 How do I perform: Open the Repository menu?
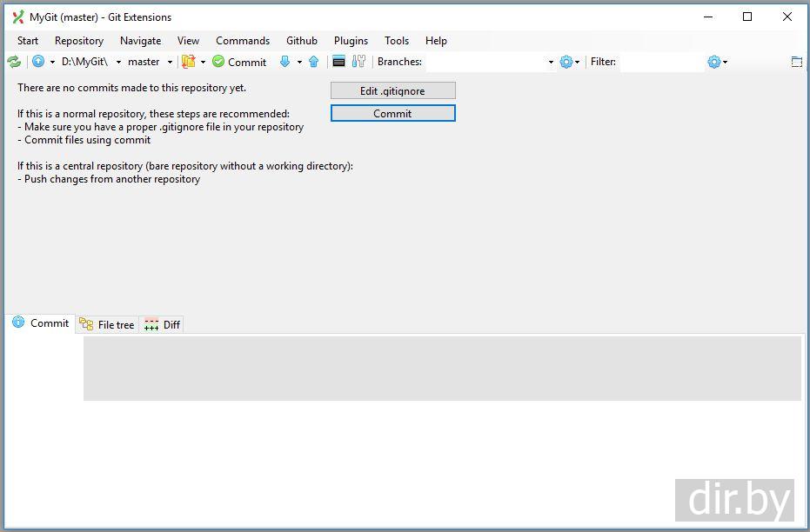[79, 41]
